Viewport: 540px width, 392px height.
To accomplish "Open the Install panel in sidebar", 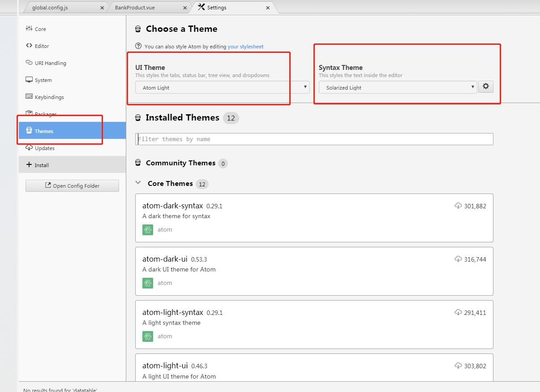I will [x=72, y=165].
